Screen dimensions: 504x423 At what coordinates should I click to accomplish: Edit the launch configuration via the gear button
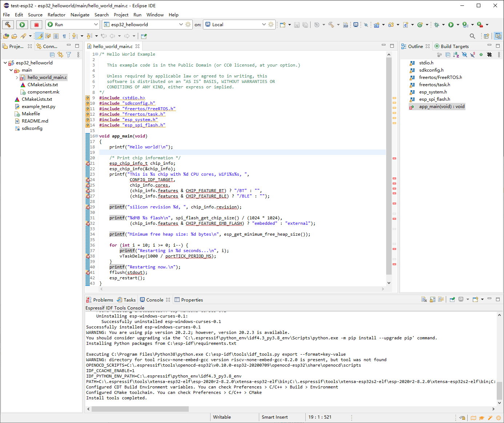pyautogui.click(x=188, y=24)
